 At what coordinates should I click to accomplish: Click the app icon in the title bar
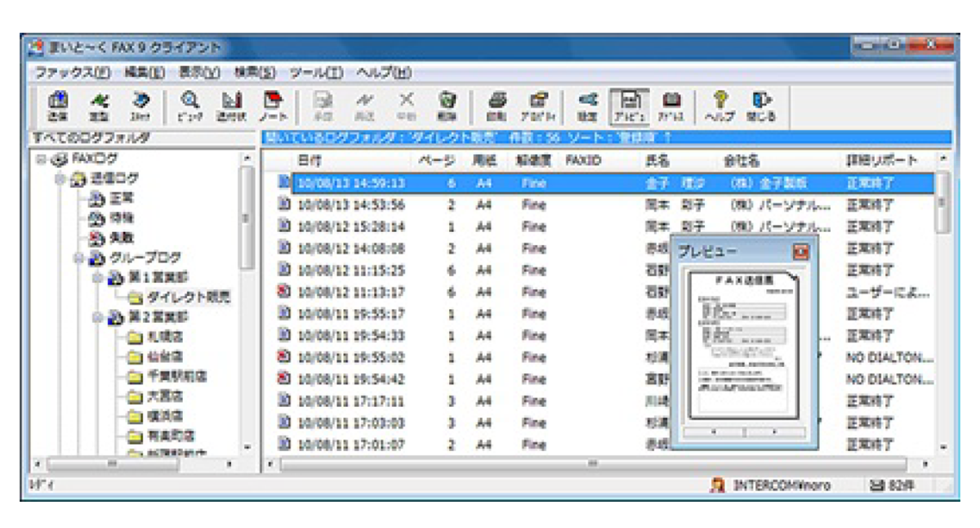[35, 47]
